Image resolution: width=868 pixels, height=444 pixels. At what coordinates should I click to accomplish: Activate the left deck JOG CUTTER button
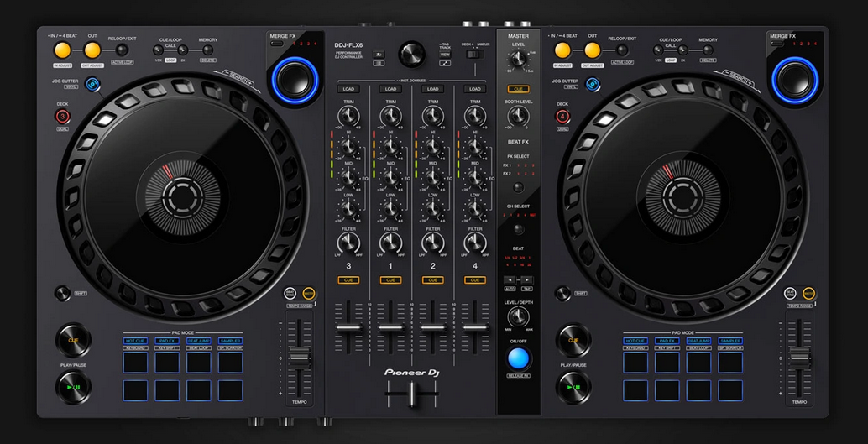(x=92, y=84)
